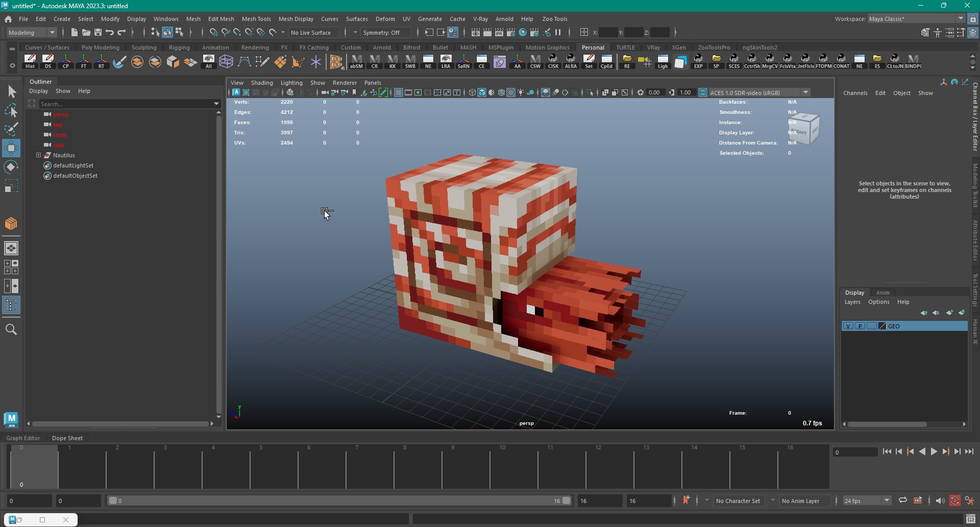Click the FT freeze transforms shelf icon
The height and width of the screenshot is (527, 980).
(x=84, y=61)
